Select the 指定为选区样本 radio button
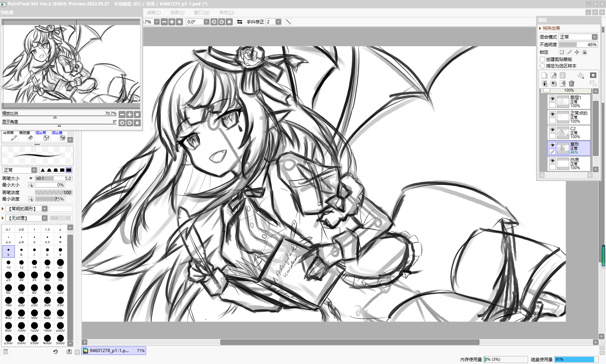The height and width of the screenshot is (364, 606). click(542, 66)
